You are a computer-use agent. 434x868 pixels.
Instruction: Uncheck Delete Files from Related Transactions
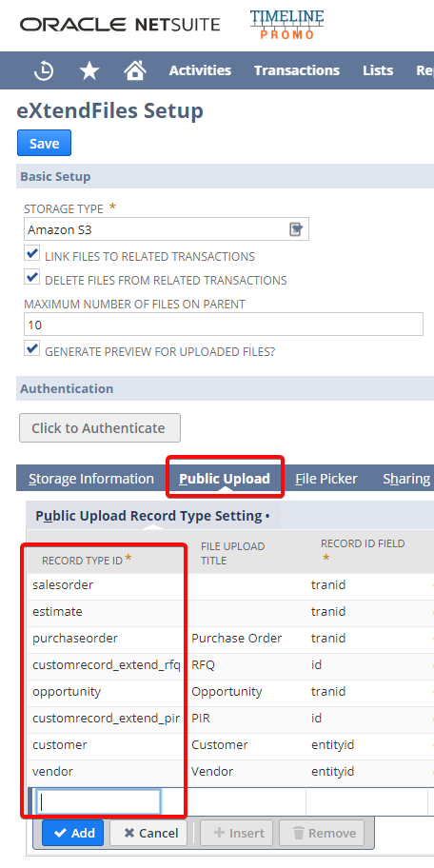click(x=32, y=277)
